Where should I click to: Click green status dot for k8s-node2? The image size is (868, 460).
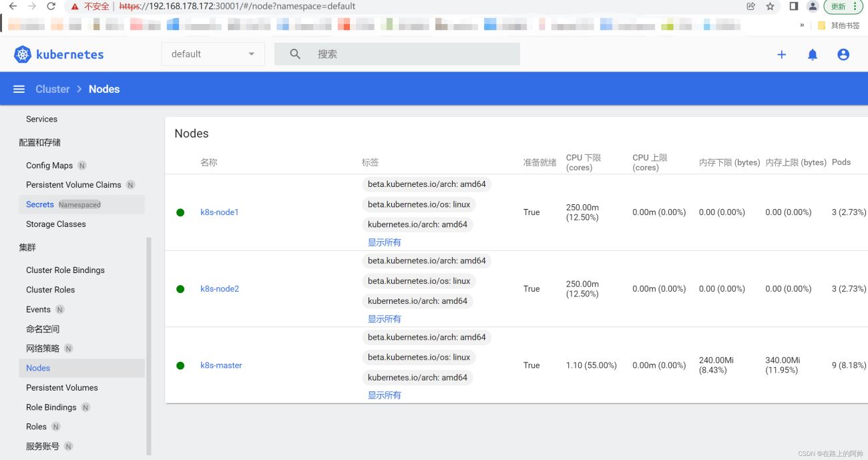tap(180, 289)
